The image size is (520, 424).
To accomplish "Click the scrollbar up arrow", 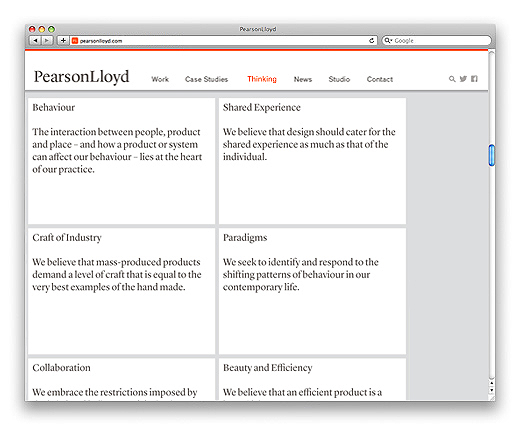I will (491, 383).
